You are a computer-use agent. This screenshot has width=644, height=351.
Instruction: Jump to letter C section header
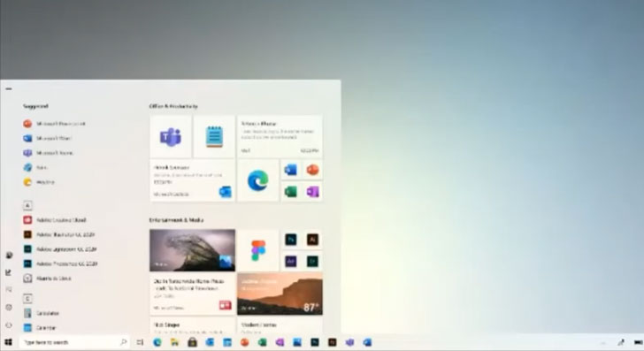27,299
